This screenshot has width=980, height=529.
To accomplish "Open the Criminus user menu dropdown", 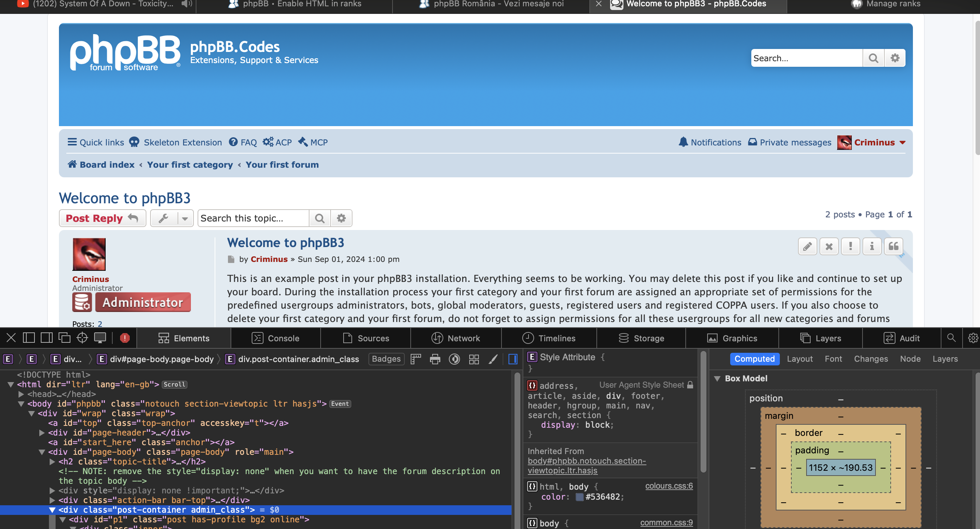I will (x=871, y=142).
